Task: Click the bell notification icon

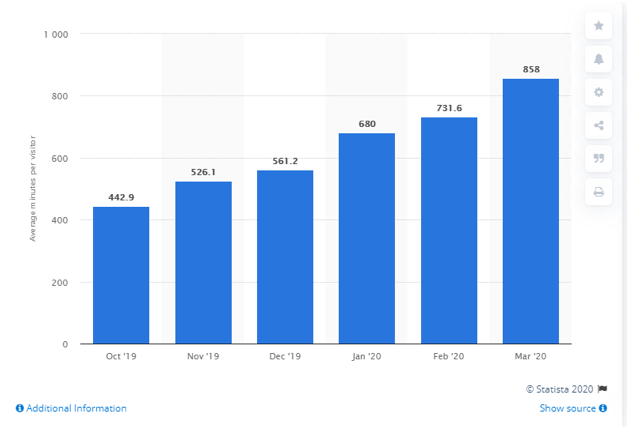Action: pyautogui.click(x=599, y=59)
